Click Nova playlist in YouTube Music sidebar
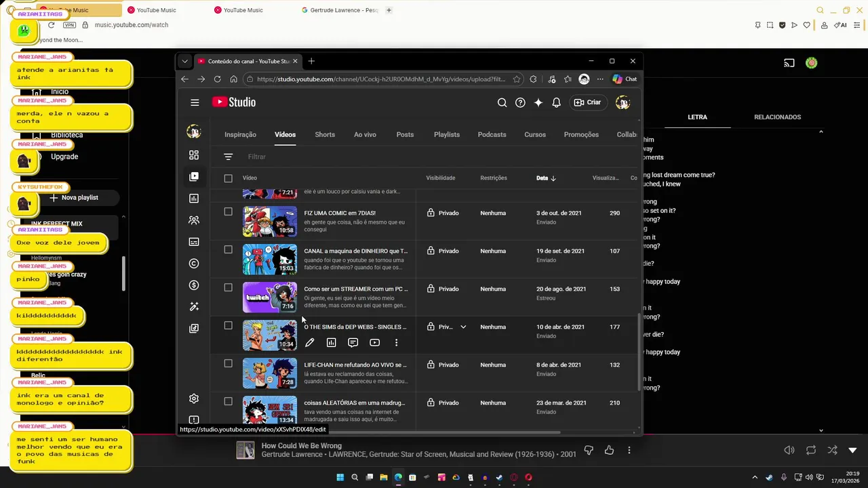The height and width of the screenshot is (488, 868). 74,198
